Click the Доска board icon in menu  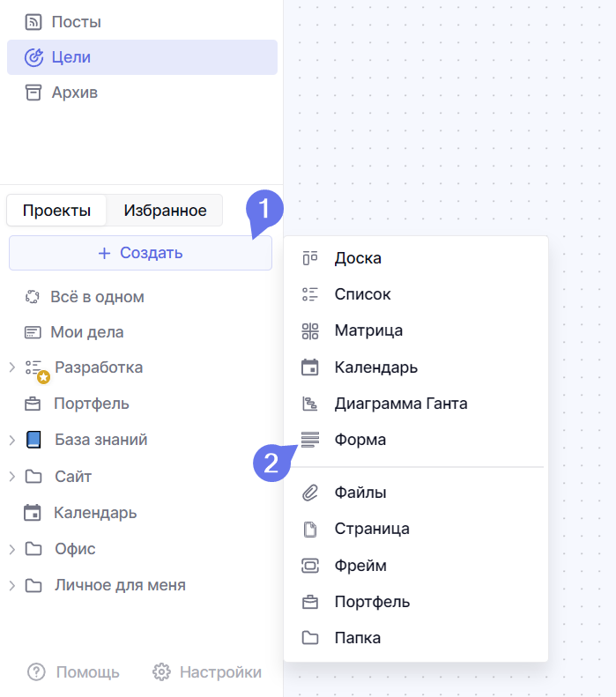point(309,258)
